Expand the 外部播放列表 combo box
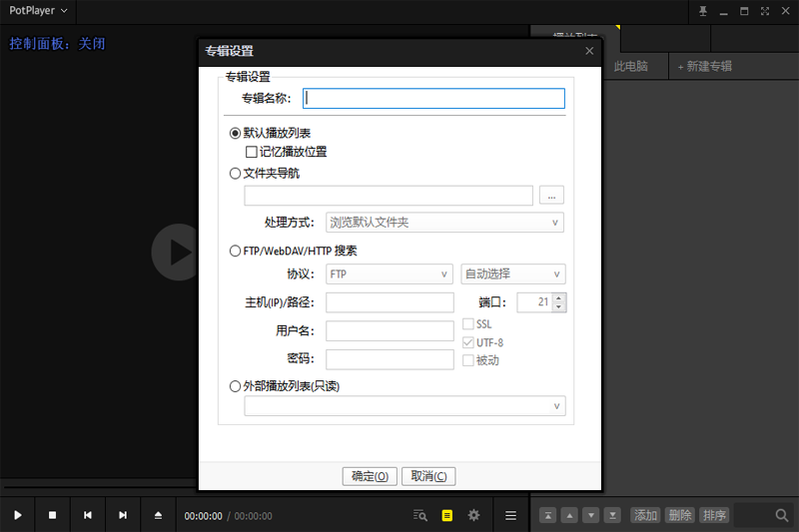799x532 pixels. (404, 406)
